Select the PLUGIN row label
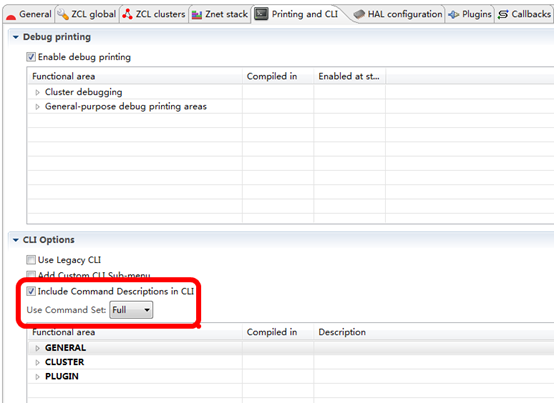This screenshot has height=403, width=554. point(62,377)
